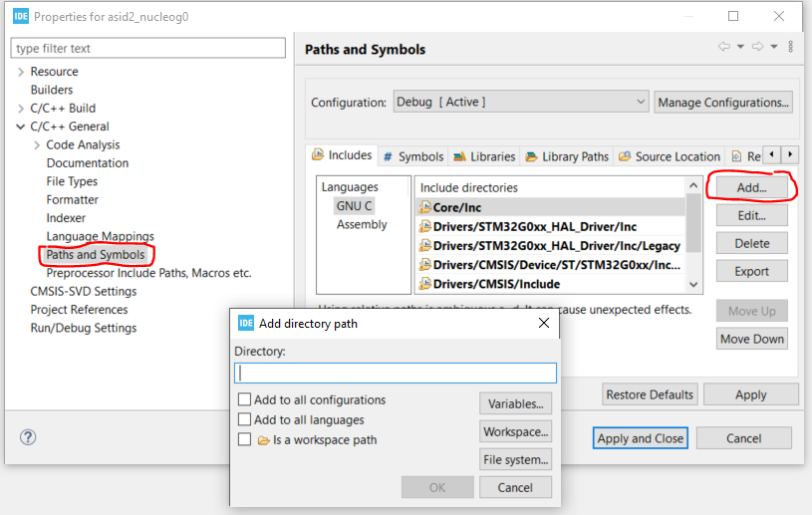The image size is (812, 515).
Task: Click include directories scroll up arrow
Action: point(693,185)
